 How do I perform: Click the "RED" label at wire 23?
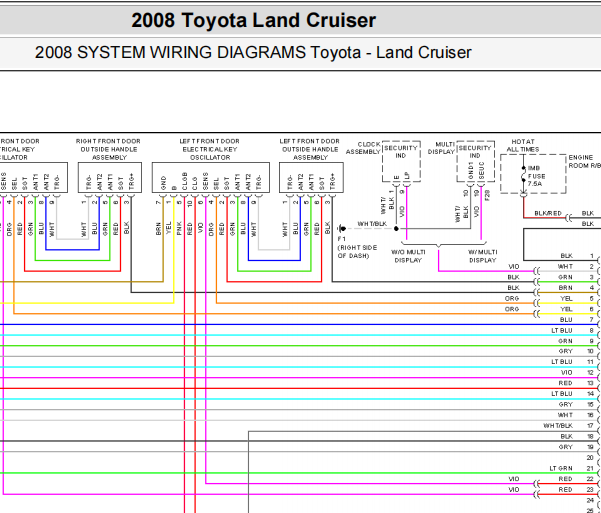point(565,490)
